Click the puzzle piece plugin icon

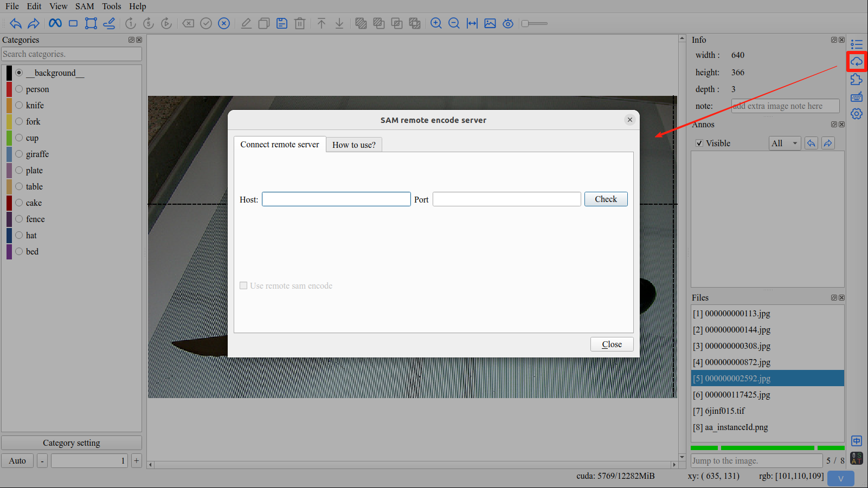(857, 80)
